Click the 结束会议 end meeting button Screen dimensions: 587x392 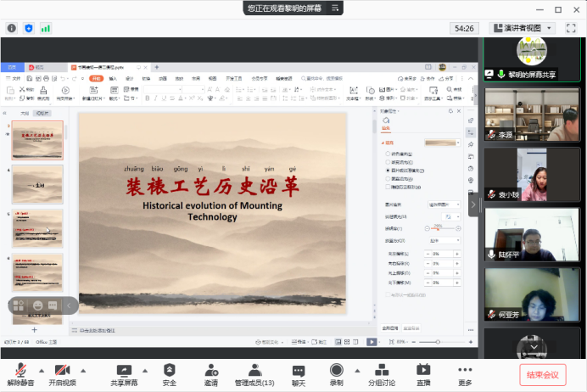pyautogui.click(x=542, y=375)
